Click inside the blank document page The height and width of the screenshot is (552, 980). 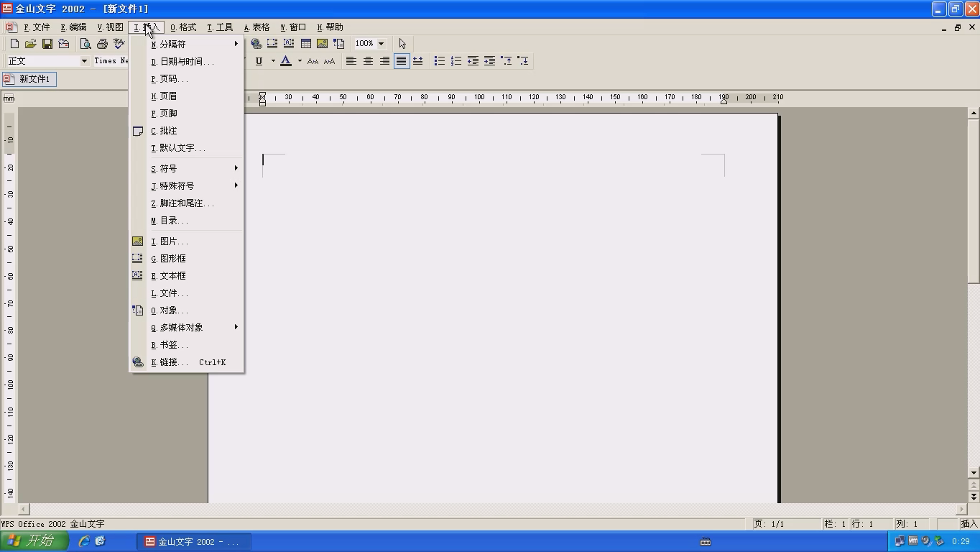pyautogui.click(x=493, y=309)
